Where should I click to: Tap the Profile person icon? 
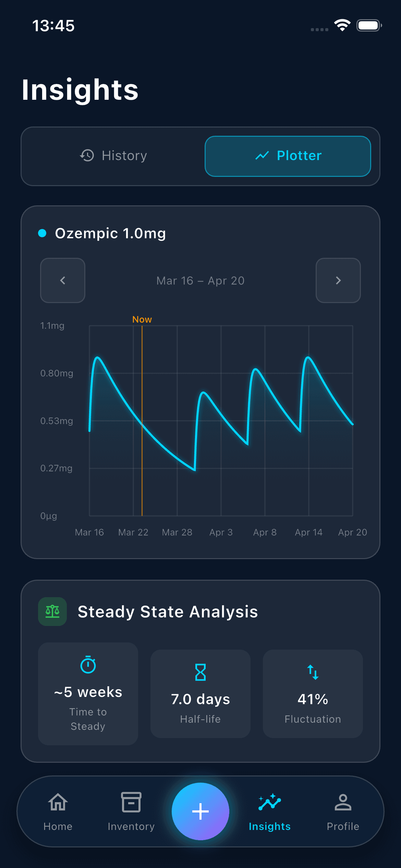(343, 803)
